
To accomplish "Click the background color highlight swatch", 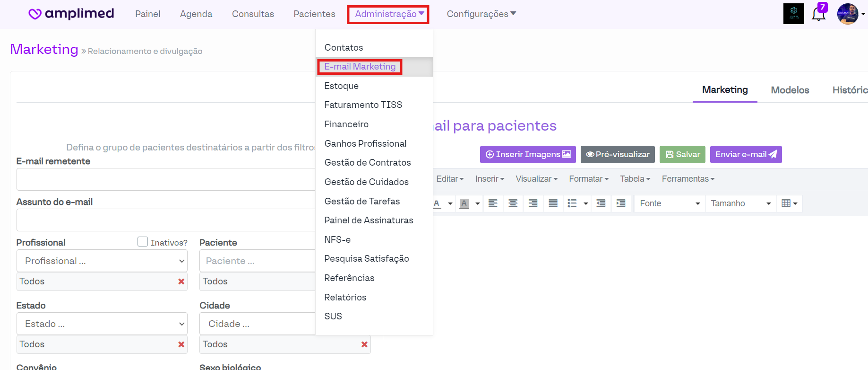I will (464, 203).
